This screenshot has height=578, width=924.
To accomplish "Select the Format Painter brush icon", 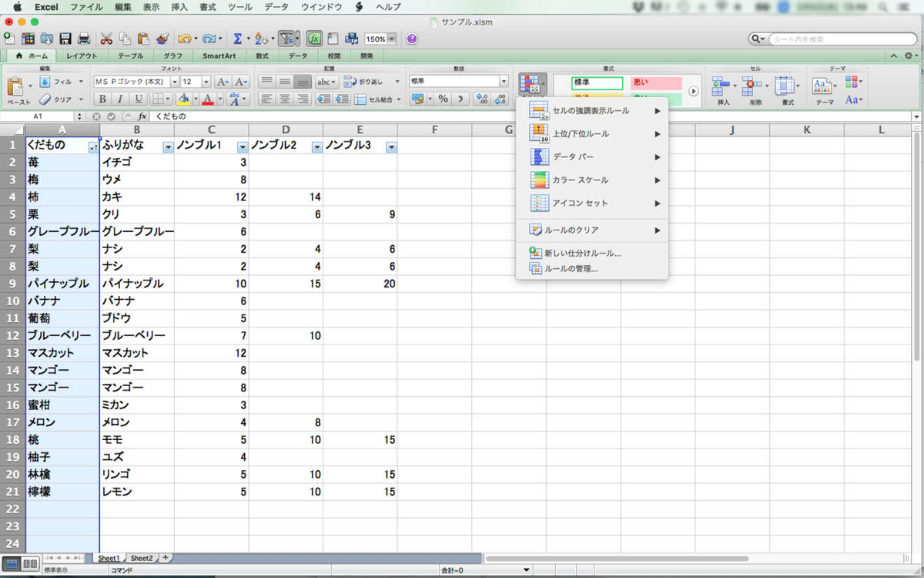I will pyautogui.click(x=162, y=39).
